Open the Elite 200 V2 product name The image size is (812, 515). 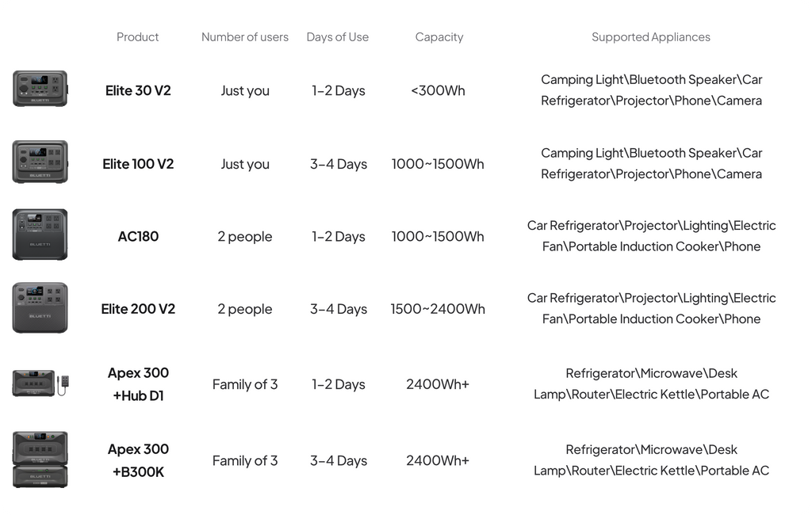point(138,309)
